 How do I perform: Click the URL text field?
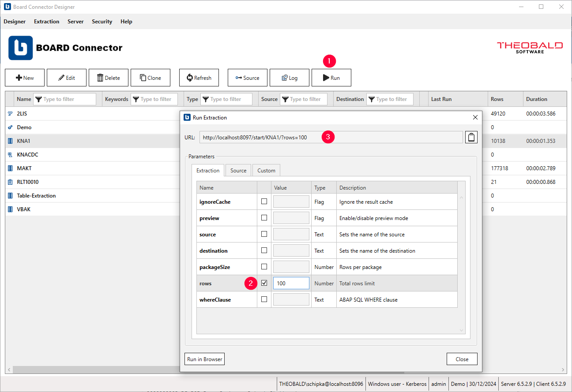(331, 137)
